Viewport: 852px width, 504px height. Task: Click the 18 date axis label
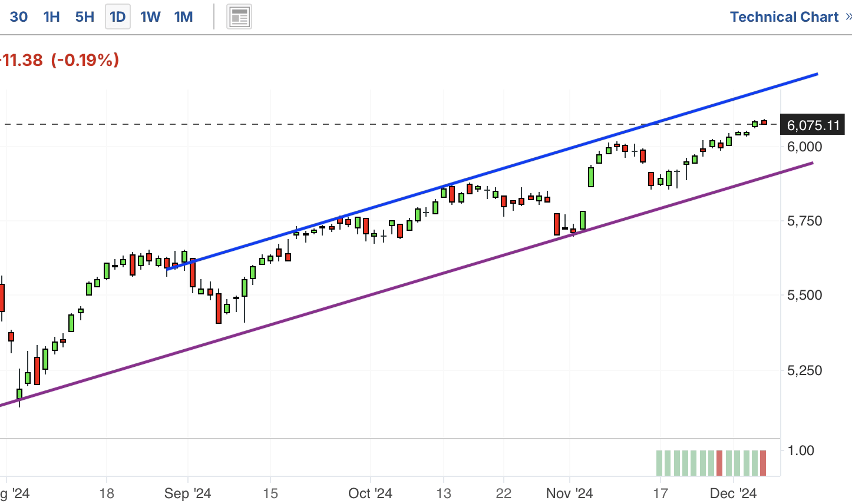click(107, 493)
